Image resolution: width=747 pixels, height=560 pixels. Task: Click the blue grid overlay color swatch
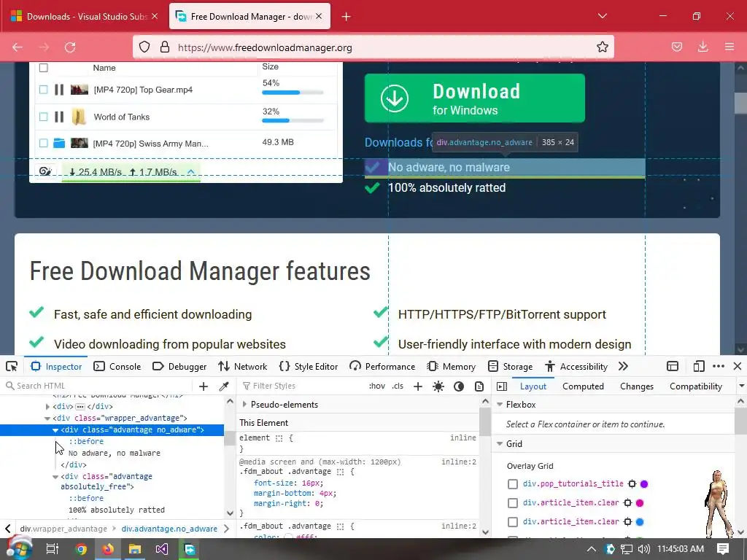click(640, 522)
